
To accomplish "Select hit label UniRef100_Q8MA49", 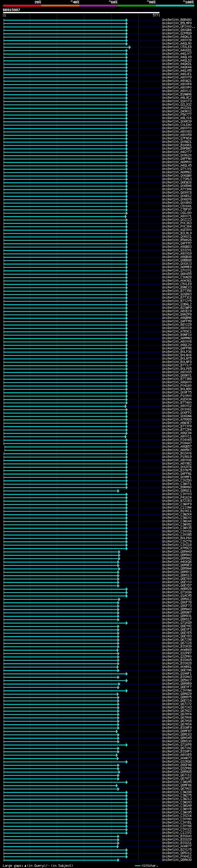I will (x=177, y=551).
